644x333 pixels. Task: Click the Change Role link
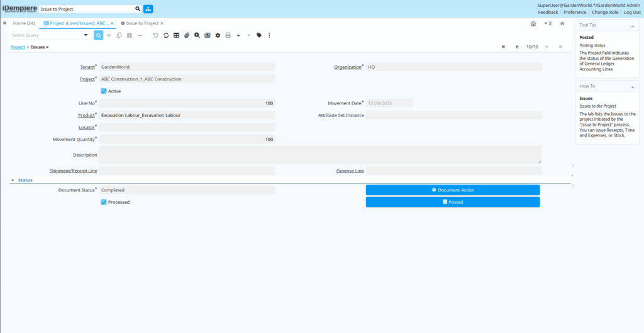point(604,13)
